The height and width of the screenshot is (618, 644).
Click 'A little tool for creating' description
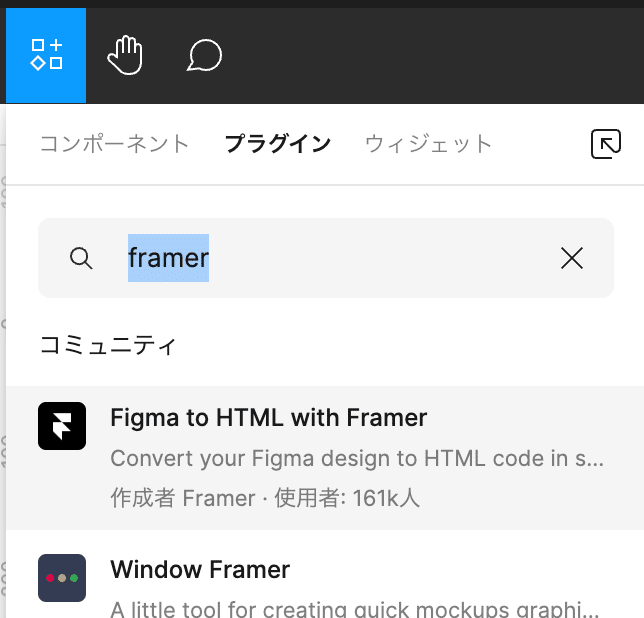(x=356, y=608)
